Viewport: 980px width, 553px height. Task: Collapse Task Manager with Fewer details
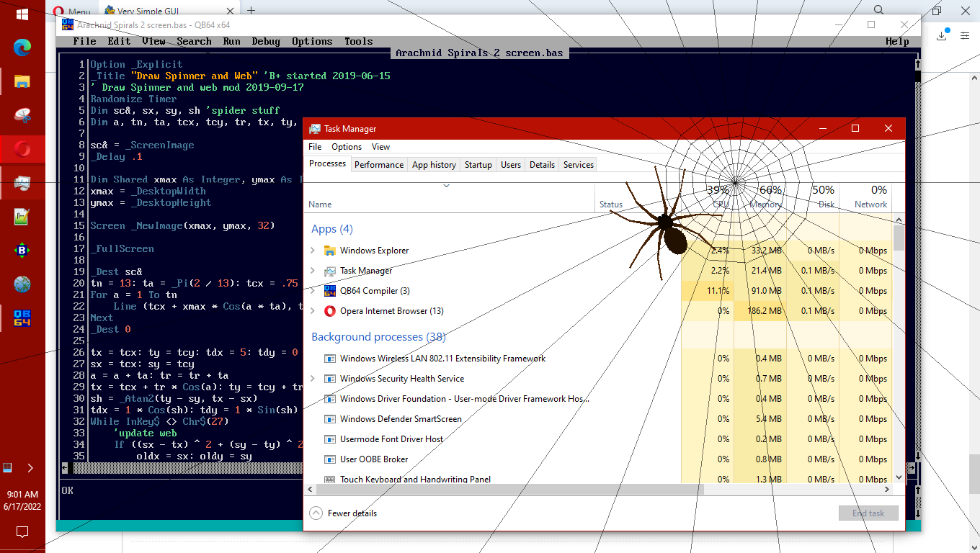pos(343,513)
